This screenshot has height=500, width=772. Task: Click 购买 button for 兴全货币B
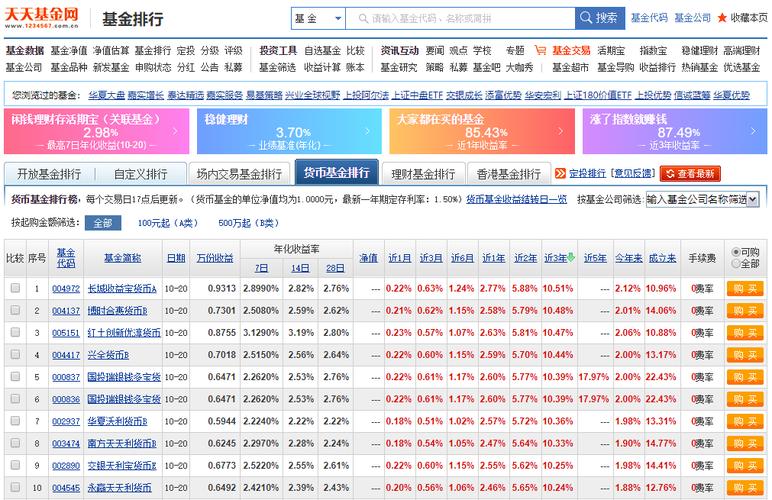[x=745, y=355]
